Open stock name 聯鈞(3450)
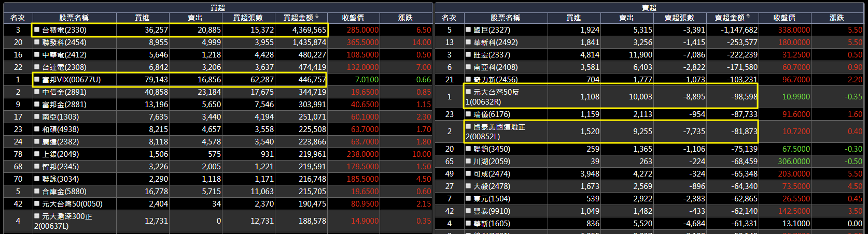Image resolution: width=868 pixels, height=234 pixels. pos(492,149)
